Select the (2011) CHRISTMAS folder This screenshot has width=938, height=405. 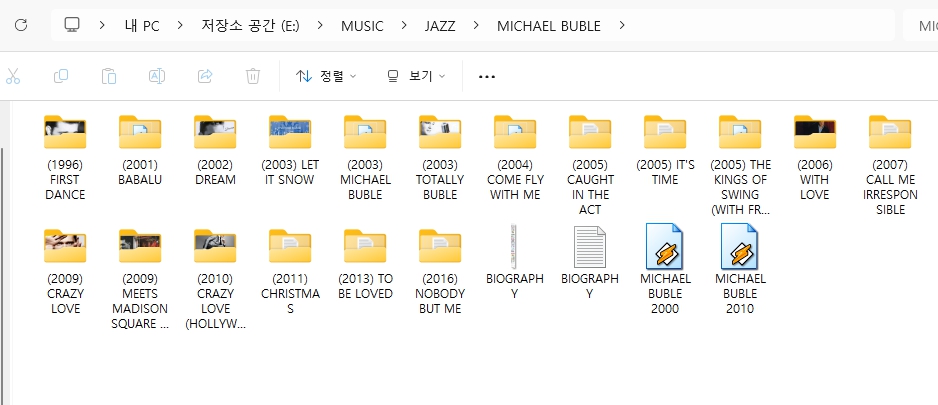tap(290, 272)
